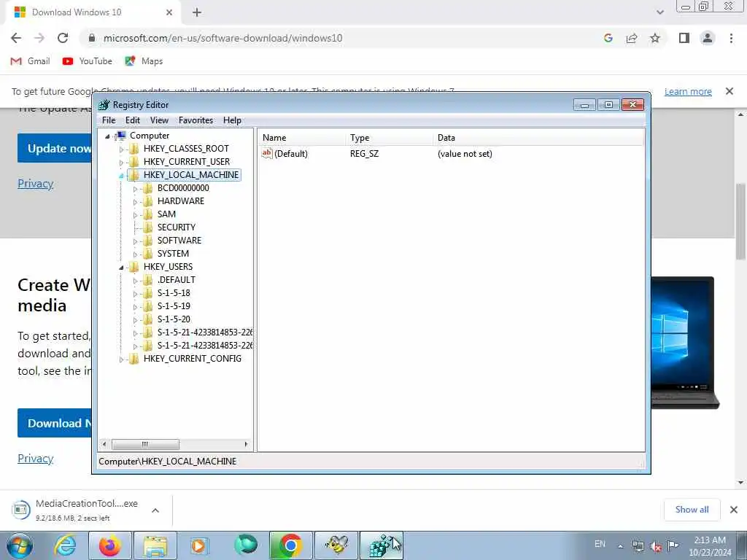The width and height of the screenshot is (747, 560).
Task: Expand the HKEY_CURRENT_CONFIG key
Action: (x=122, y=359)
